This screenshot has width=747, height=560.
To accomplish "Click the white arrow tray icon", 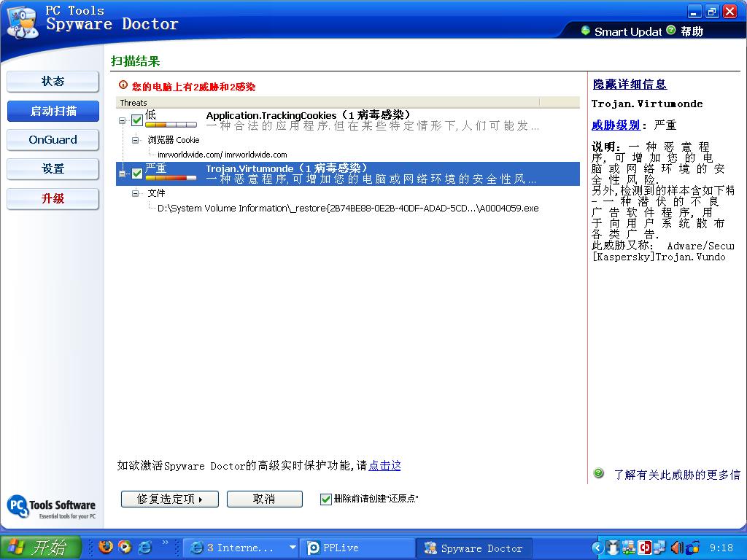I will click(x=613, y=548).
